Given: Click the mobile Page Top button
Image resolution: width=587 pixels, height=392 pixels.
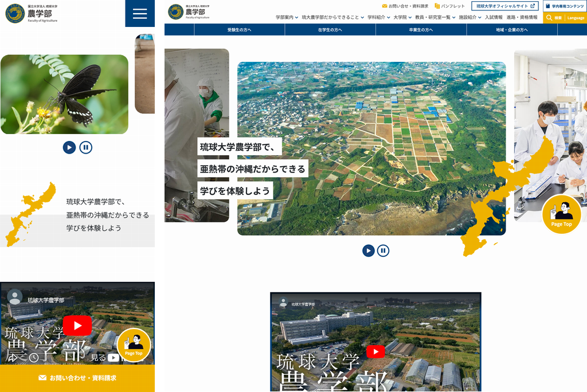Looking at the screenshot, I should [134, 345].
